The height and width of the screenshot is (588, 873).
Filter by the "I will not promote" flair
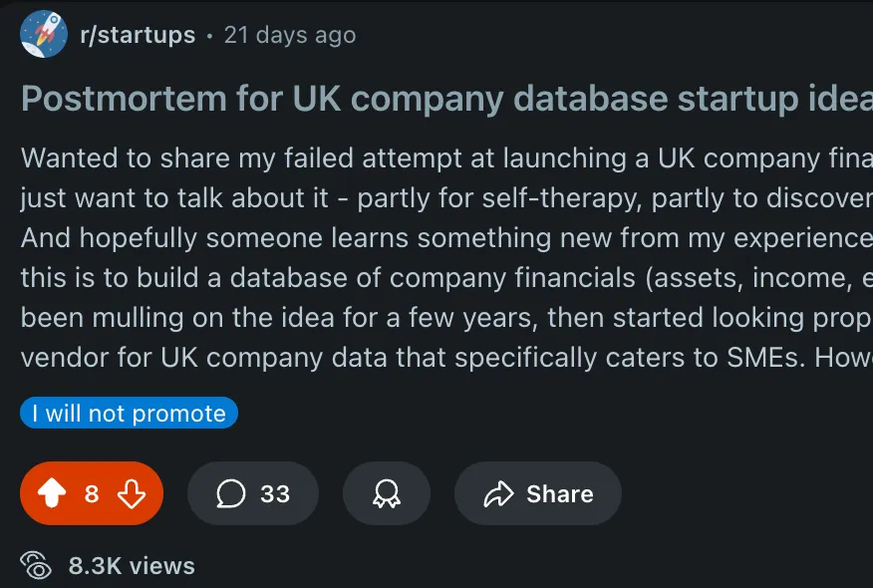point(129,413)
